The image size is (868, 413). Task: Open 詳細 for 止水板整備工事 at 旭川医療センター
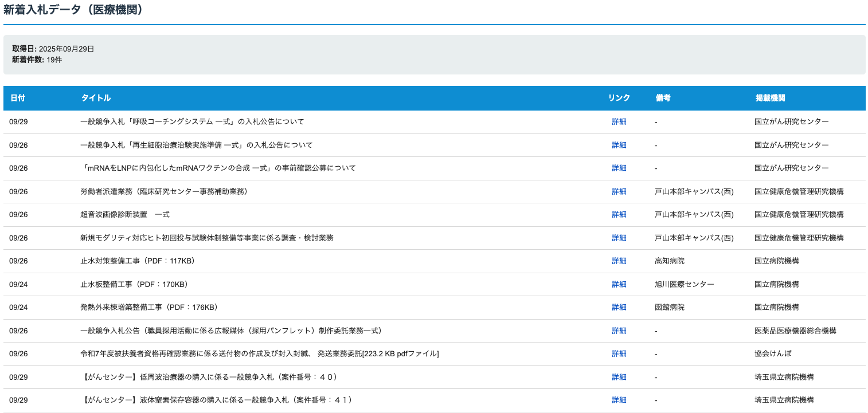619,284
